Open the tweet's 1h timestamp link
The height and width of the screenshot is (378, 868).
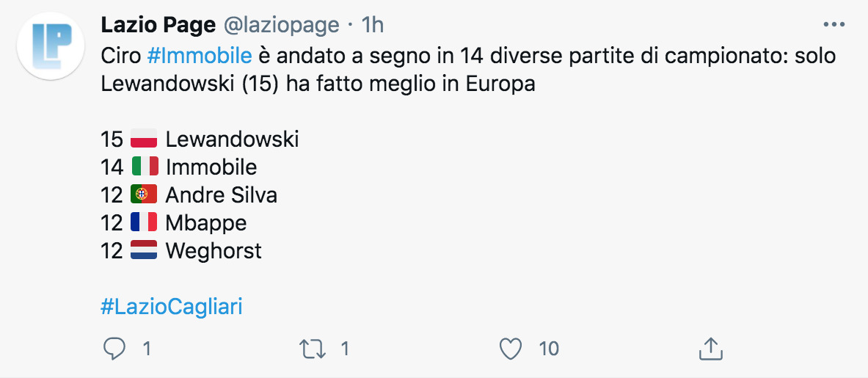pyautogui.click(x=373, y=25)
